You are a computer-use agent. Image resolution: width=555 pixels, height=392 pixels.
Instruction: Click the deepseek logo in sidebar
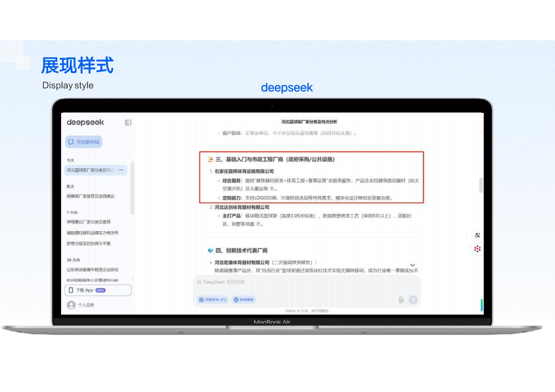(85, 122)
